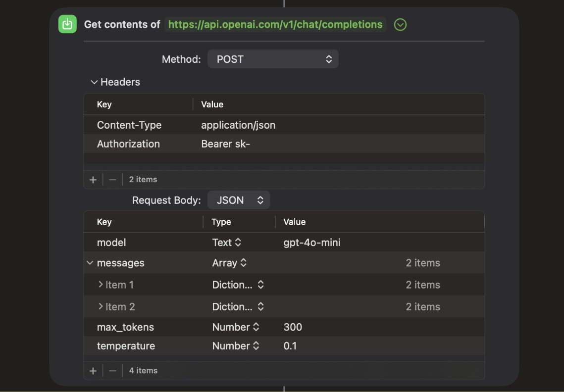Click the headers table Value column header

click(x=212, y=104)
